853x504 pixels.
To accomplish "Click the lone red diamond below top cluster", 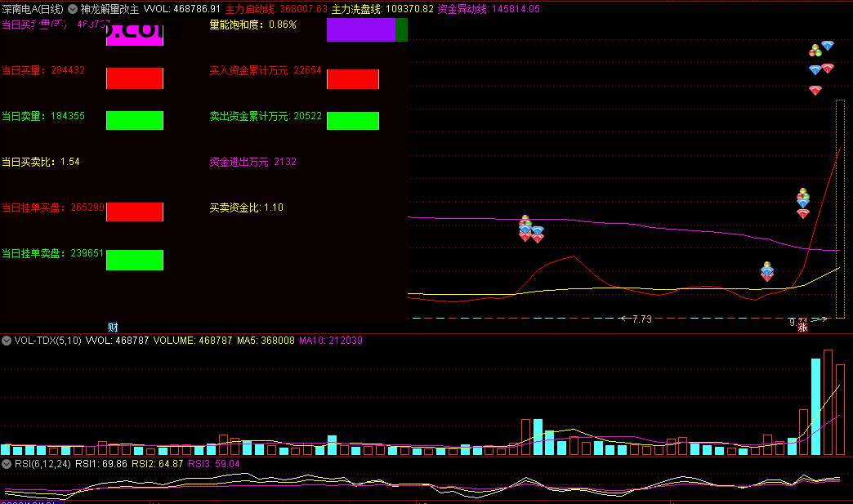I will tap(815, 90).
